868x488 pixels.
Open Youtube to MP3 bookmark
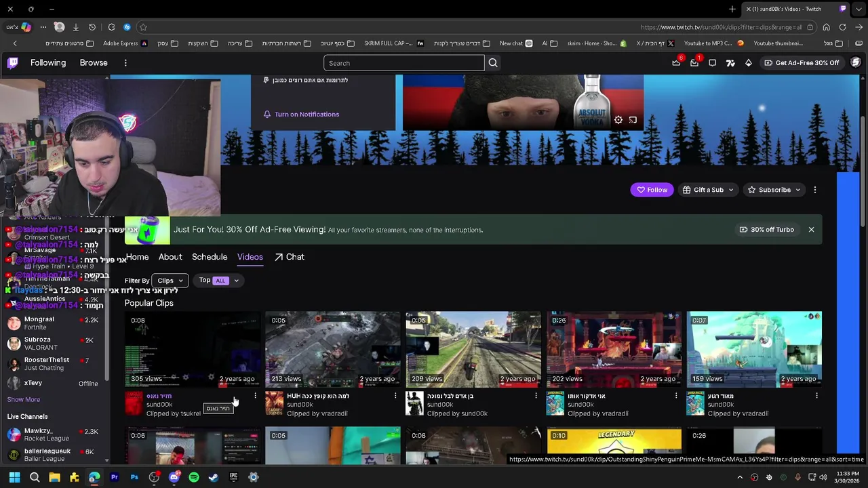click(714, 43)
